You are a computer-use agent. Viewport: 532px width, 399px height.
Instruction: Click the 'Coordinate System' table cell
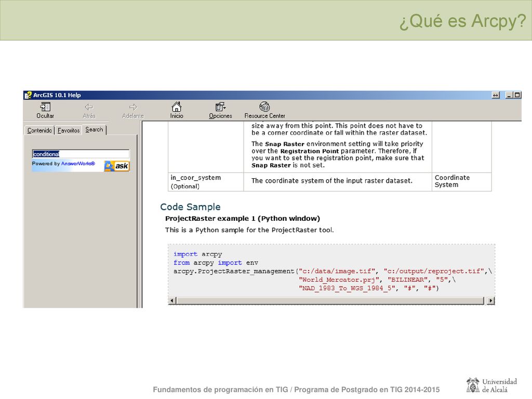(461, 182)
